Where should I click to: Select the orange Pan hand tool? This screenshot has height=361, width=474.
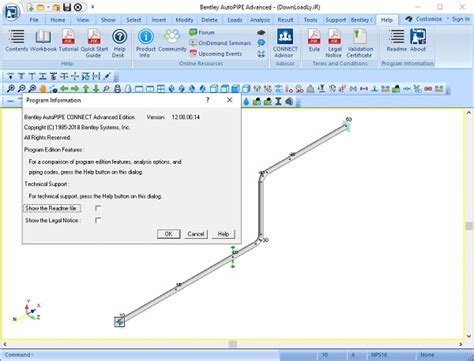(43, 89)
